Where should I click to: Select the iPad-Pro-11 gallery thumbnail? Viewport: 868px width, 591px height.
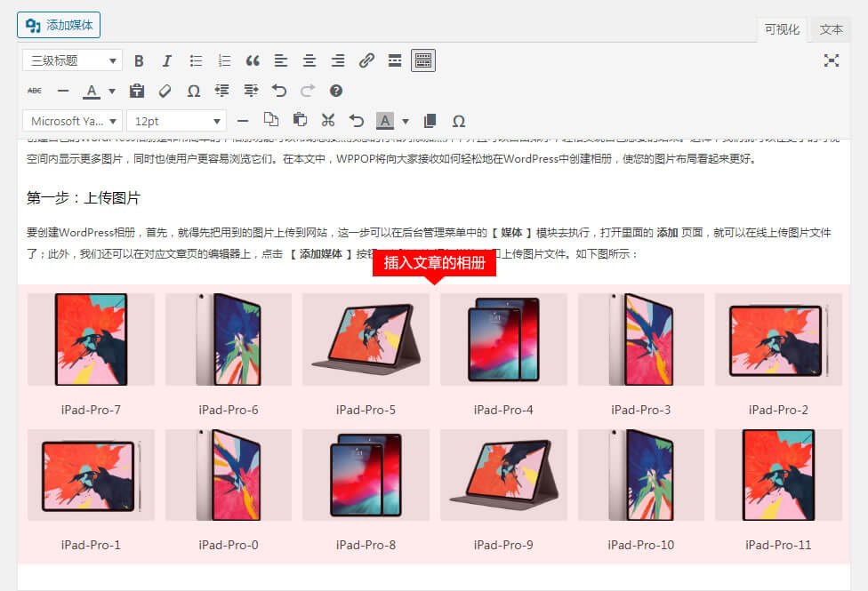click(x=778, y=475)
